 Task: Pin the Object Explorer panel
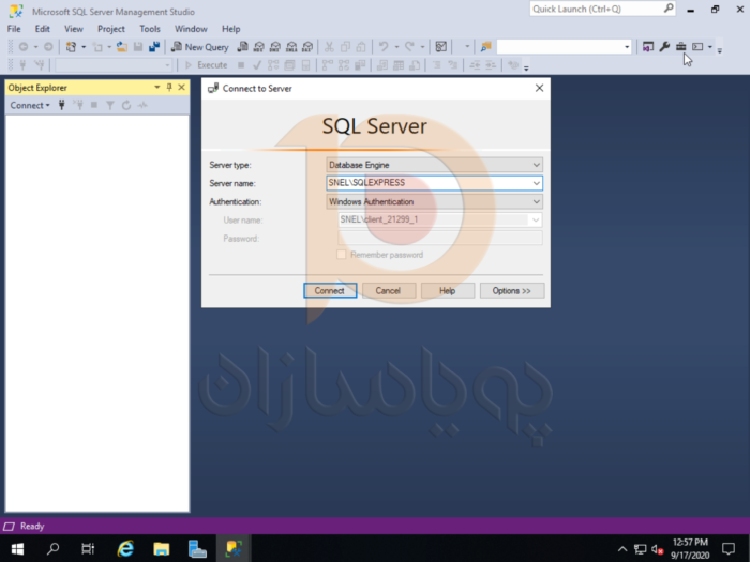[169, 88]
